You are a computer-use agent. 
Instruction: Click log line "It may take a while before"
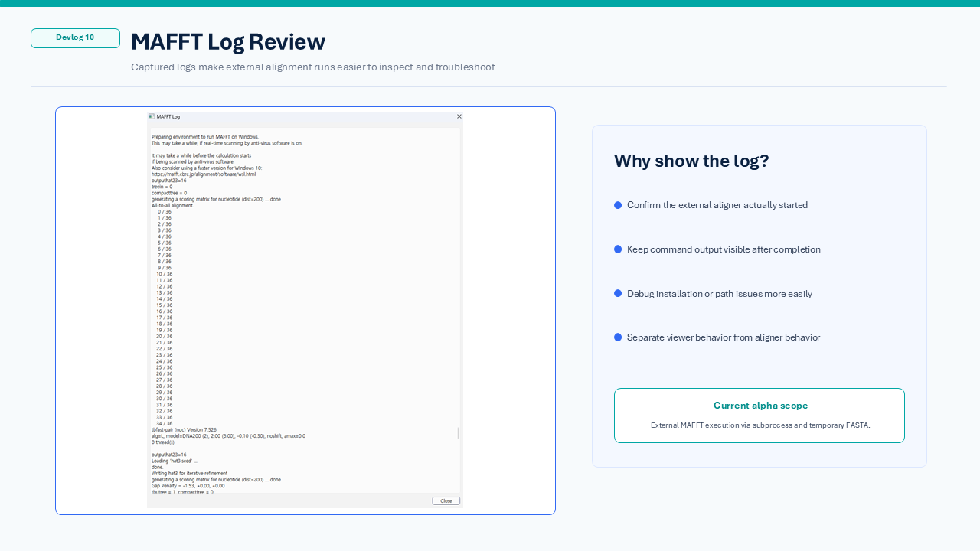point(201,155)
